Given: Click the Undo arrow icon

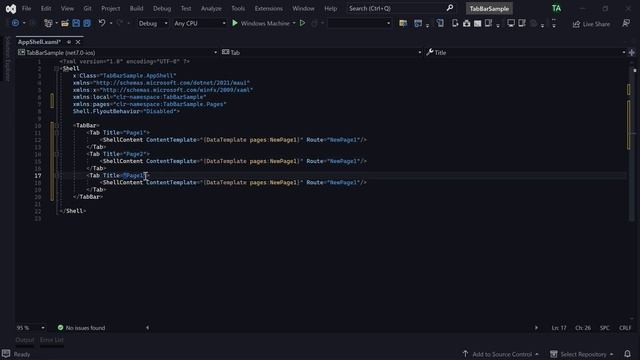Looking at the screenshot, I should [102, 23].
